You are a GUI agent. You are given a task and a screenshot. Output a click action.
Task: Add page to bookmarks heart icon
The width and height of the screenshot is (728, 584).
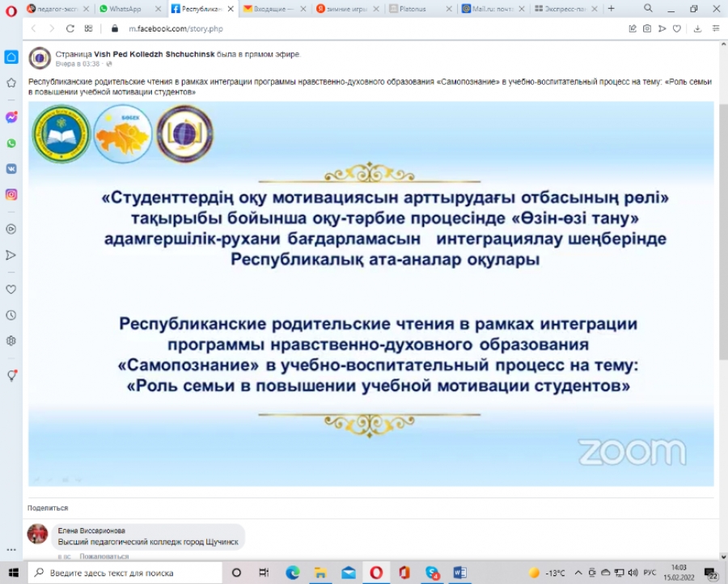coord(677,29)
